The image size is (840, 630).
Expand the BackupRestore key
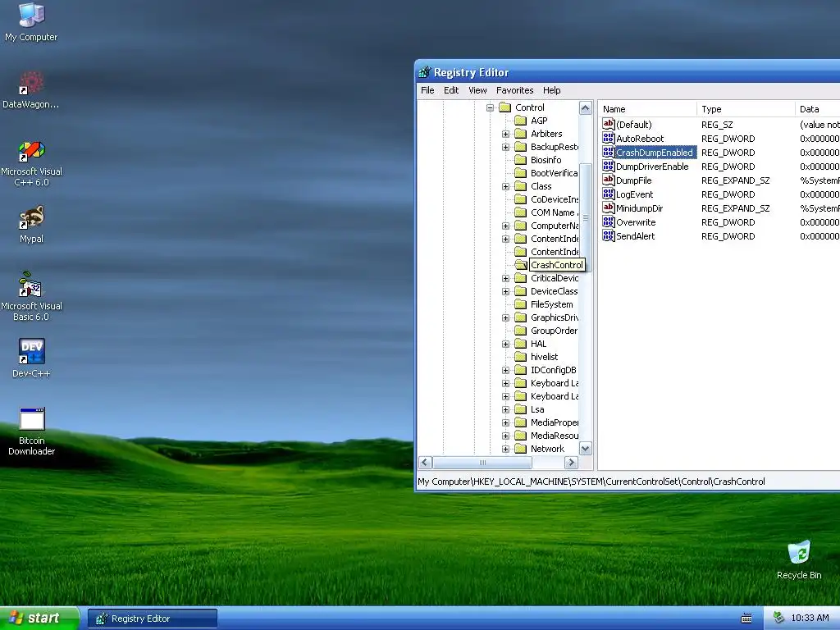(505, 147)
